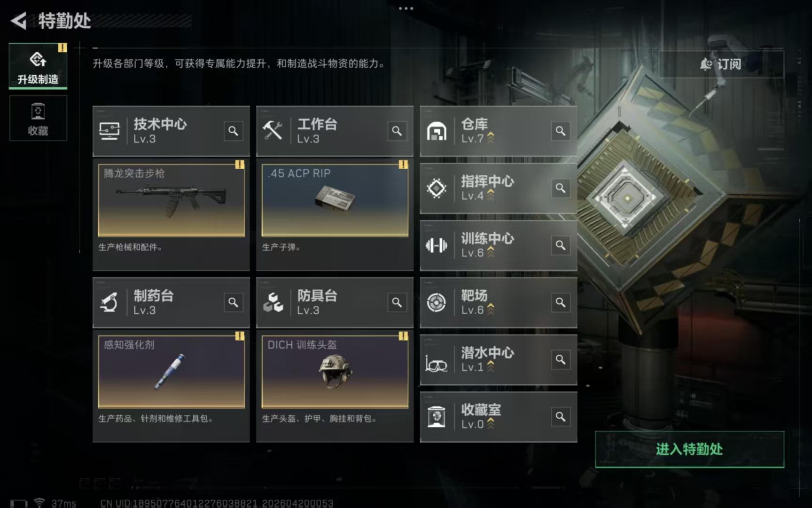The width and height of the screenshot is (812, 508).
Task: Open 靶场 details via magnifier icon
Action: (x=561, y=302)
